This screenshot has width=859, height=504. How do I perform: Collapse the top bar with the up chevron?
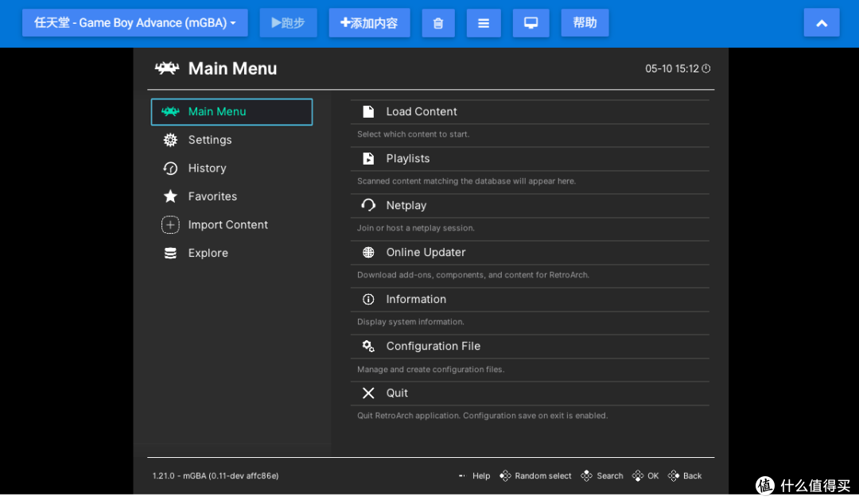(x=821, y=23)
